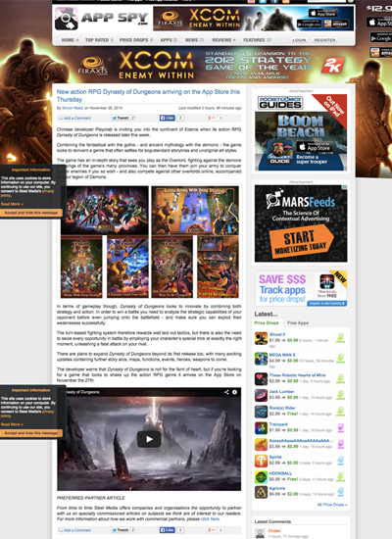The image size is (392, 539).
Task: Switch to the Free Apps tab
Action: [298, 322]
